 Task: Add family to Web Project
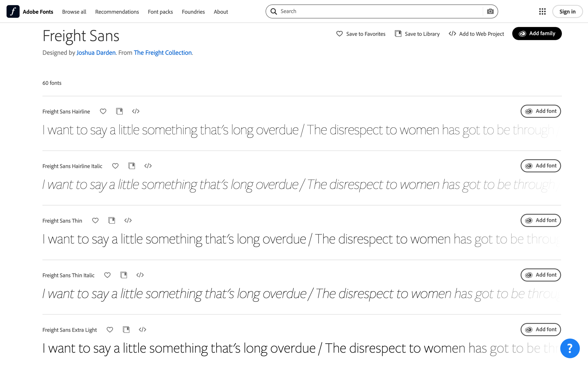coord(476,34)
